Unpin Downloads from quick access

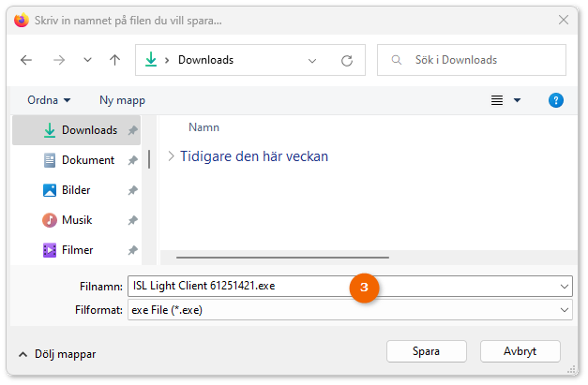pyautogui.click(x=133, y=130)
